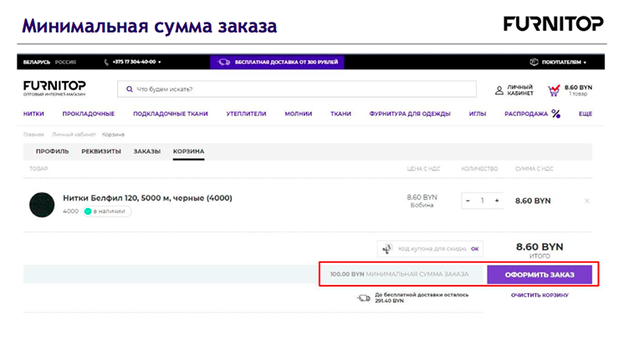Click the FURNITOP site logo
Screen dimensions: 644x360
pyautogui.click(x=54, y=89)
